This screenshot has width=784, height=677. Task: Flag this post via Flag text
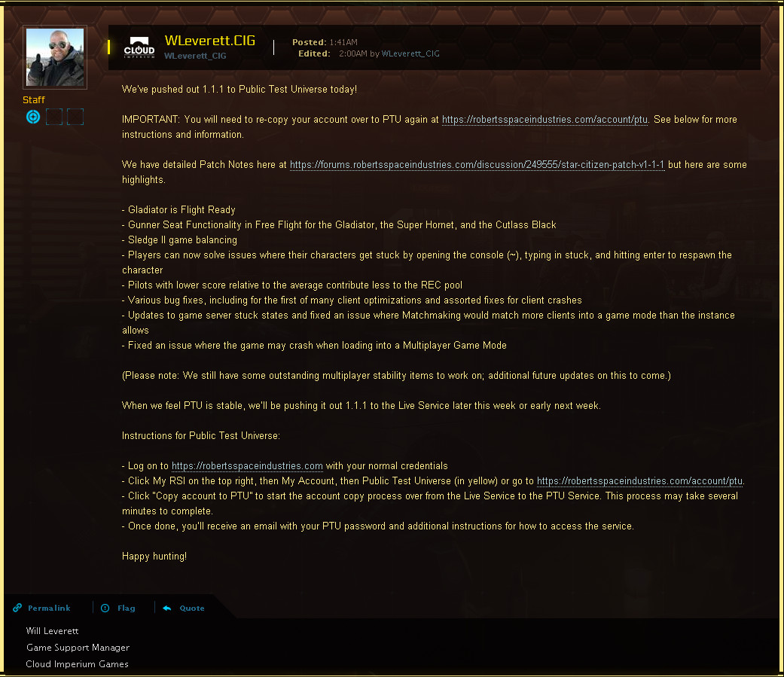127,608
